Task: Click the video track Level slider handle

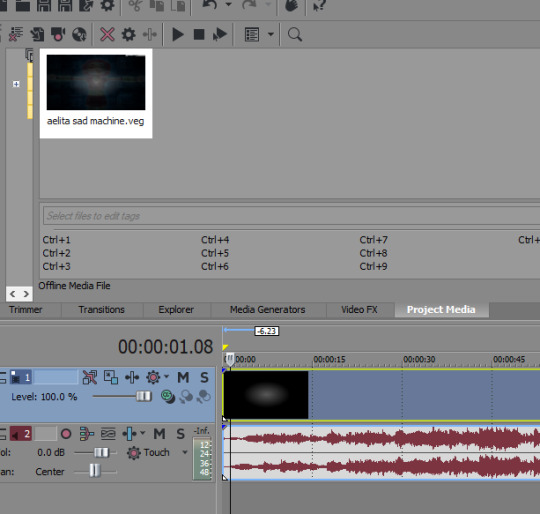Action: click(144, 396)
